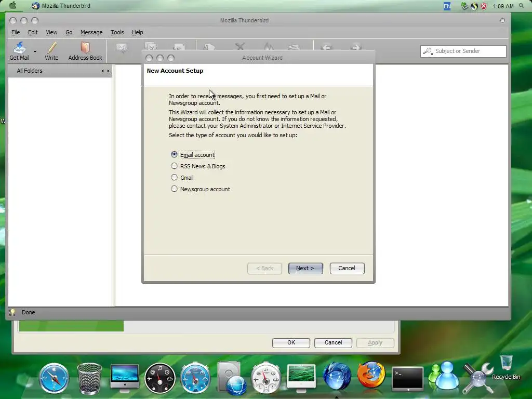Select the Email account radio button
532x399 pixels.
click(174, 154)
